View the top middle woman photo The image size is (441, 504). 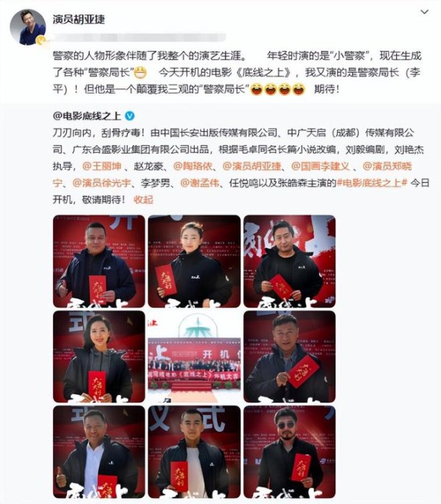194,261
